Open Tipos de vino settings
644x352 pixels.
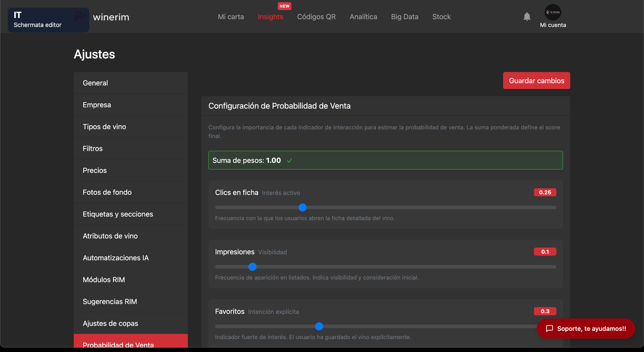(131, 126)
